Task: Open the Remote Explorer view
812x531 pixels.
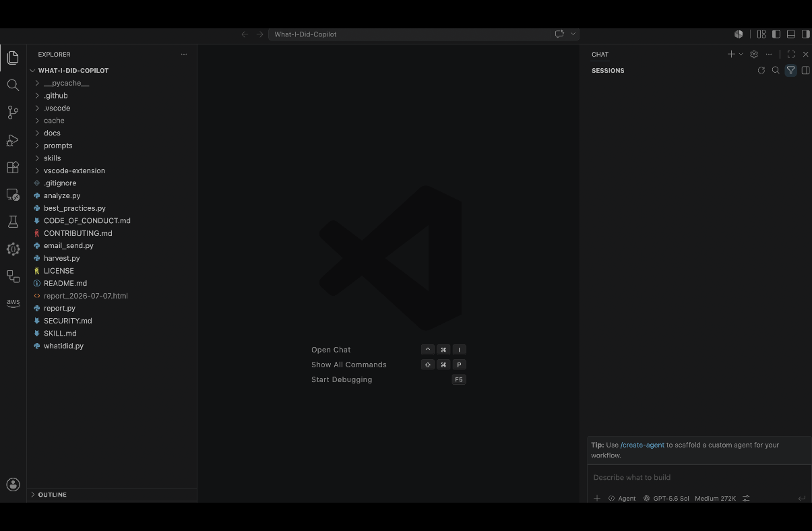Action: pyautogui.click(x=13, y=195)
